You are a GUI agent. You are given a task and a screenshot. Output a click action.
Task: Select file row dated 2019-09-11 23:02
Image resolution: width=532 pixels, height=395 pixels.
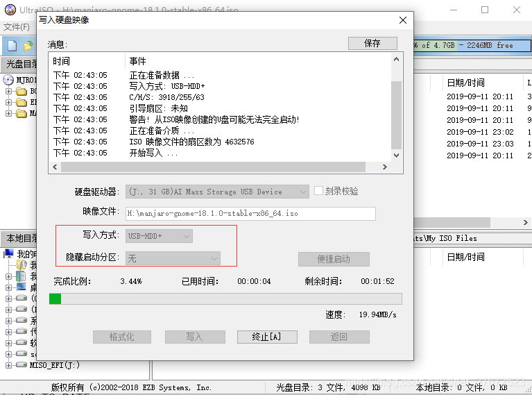480,132
